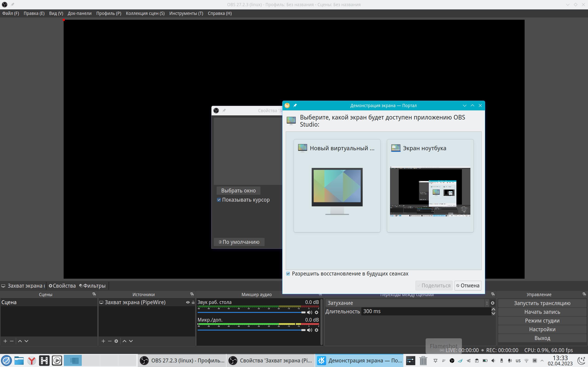Increase the Длительность value with the up arrow
Screen dimensions: 588x367
tap(493, 309)
